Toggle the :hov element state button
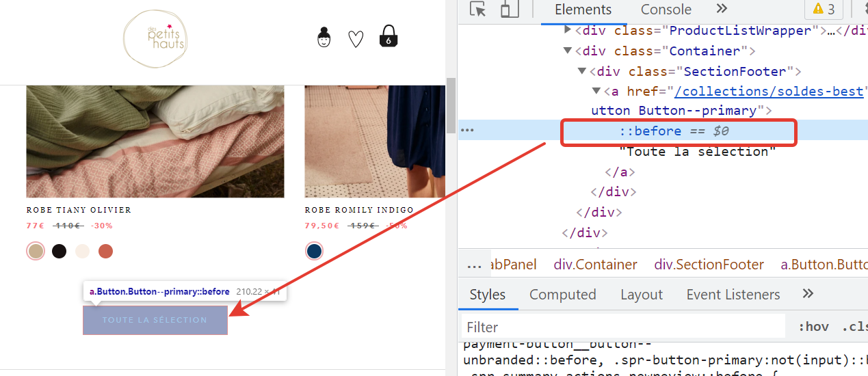The width and height of the screenshot is (868, 376). pyautogui.click(x=813, y=327)
